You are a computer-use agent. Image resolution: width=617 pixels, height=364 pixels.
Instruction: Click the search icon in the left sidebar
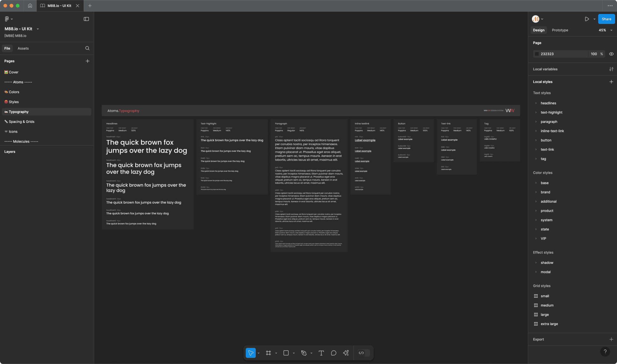click(87, 48)
